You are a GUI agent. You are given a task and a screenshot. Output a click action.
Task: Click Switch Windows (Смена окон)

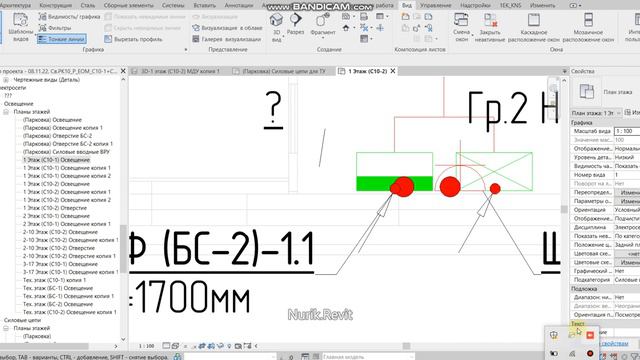[x=462, y=27]
